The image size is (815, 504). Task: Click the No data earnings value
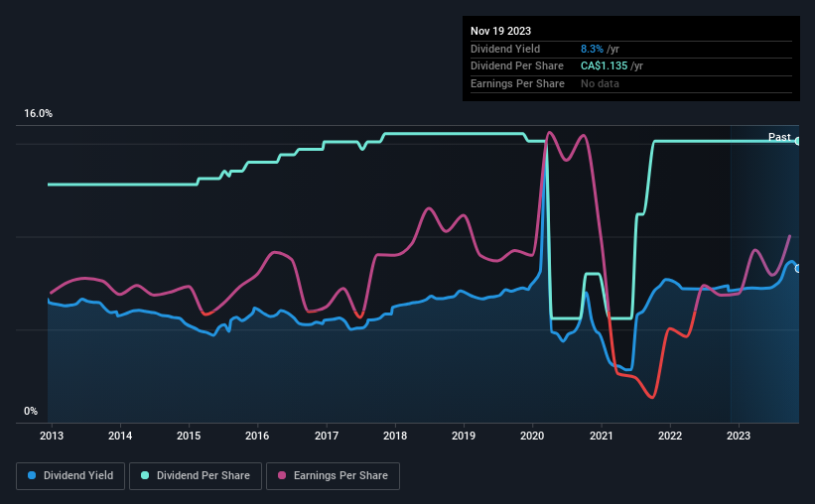600,83
